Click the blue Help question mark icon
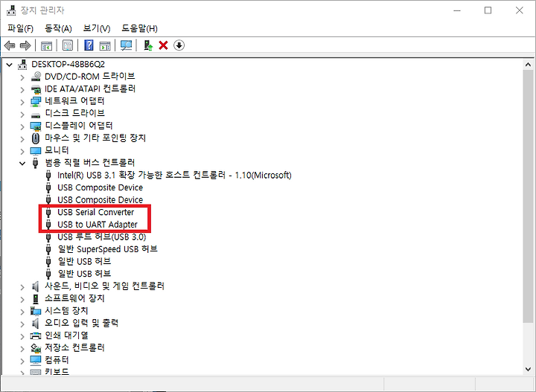Image resolution: width=536 pixels, height=392 pixels. pyautogui.click(x=89, y=45)
